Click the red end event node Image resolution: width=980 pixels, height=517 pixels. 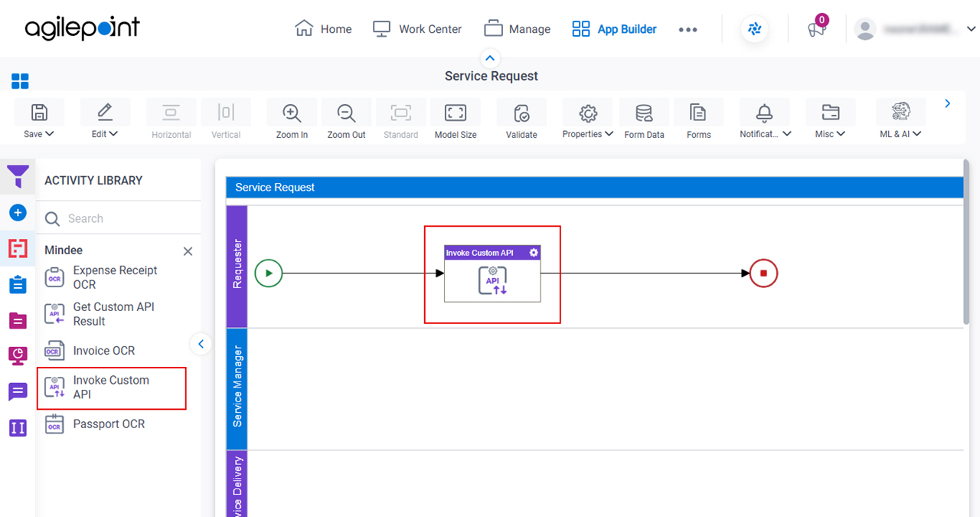(763, 273)
